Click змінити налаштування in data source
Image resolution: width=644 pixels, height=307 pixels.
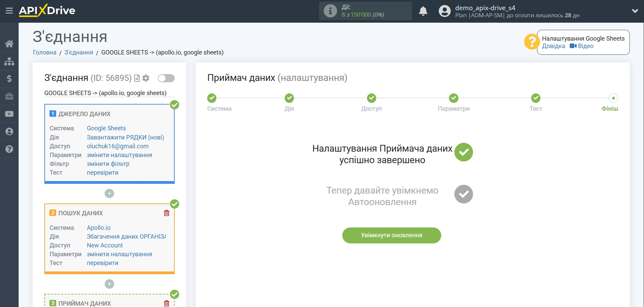(119, 155)
